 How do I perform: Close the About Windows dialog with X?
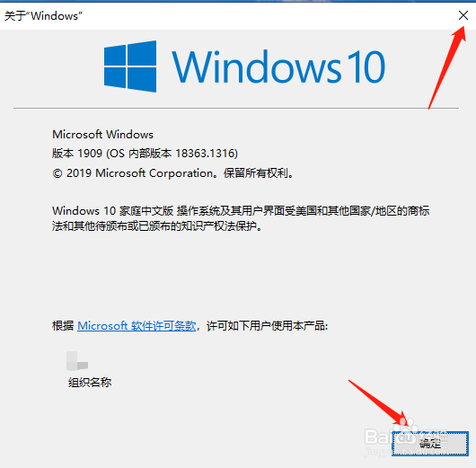point(463,15)
